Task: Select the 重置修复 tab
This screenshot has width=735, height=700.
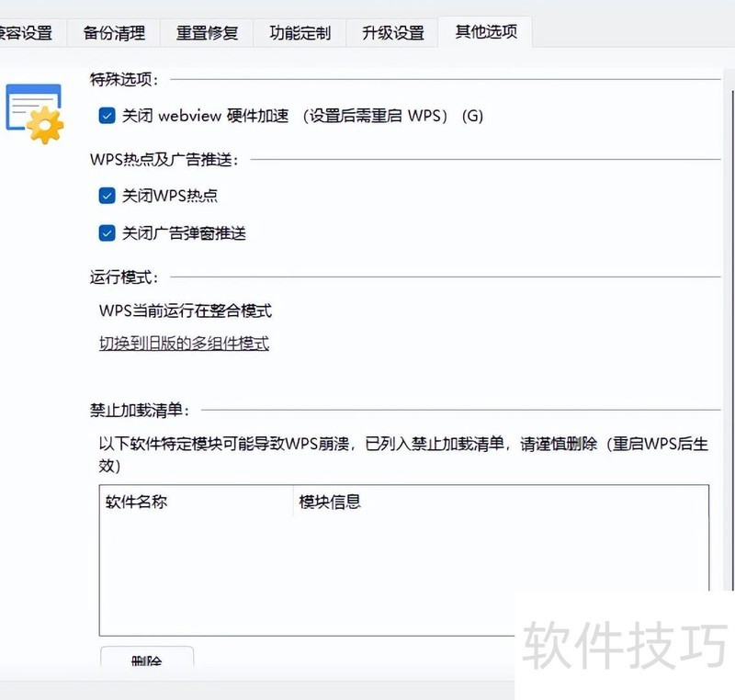Action: click(207, 33)
